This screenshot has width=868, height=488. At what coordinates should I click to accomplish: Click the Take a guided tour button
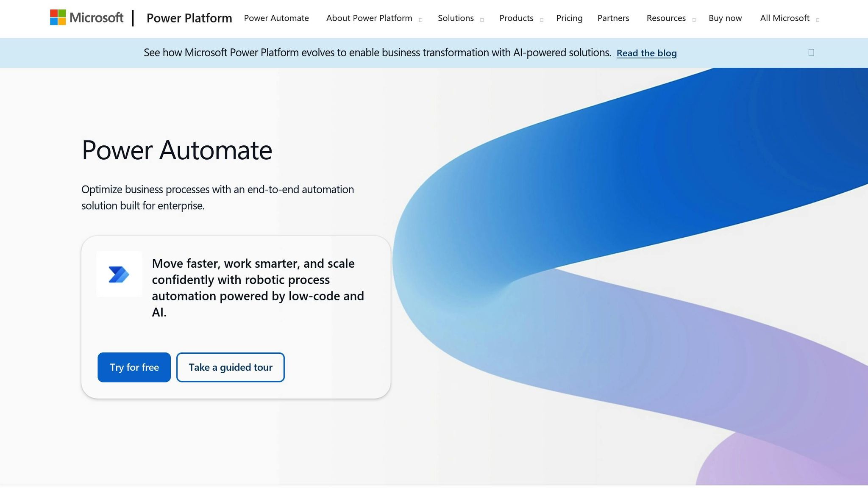[230, 367]
